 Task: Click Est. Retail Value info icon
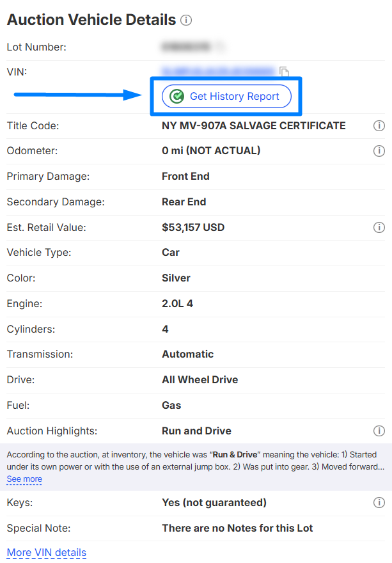pos(379,227)
